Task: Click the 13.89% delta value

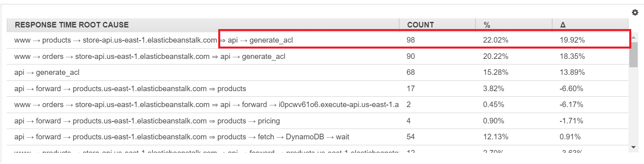Action: pyautogui.click(x=572, y=72)
